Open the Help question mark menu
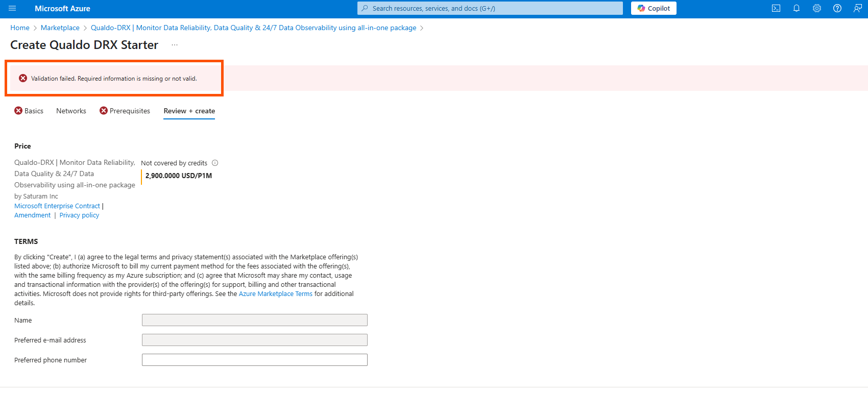This screenshot has height=418, width=868. (837, 9)
